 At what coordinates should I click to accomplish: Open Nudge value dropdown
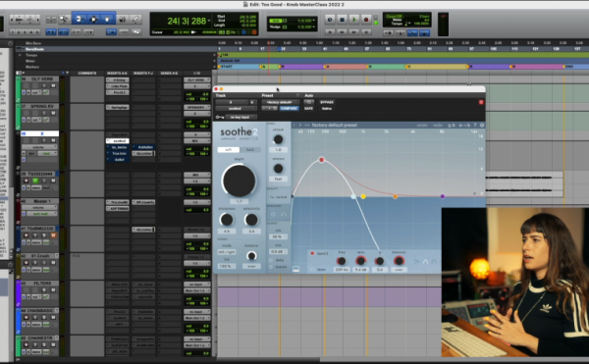point(314,27)
